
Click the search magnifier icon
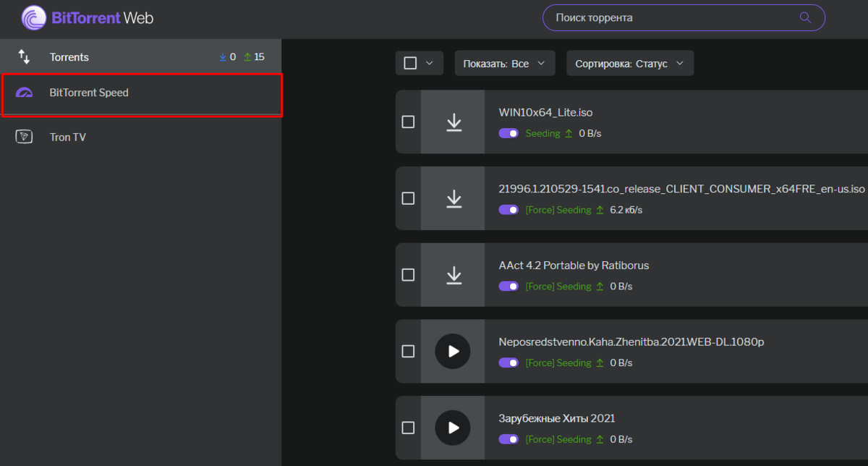pos(805,17)
